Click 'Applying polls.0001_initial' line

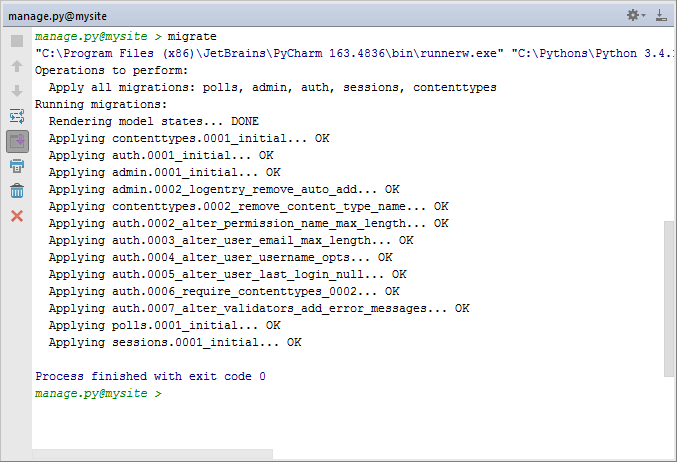coord(165,326)
